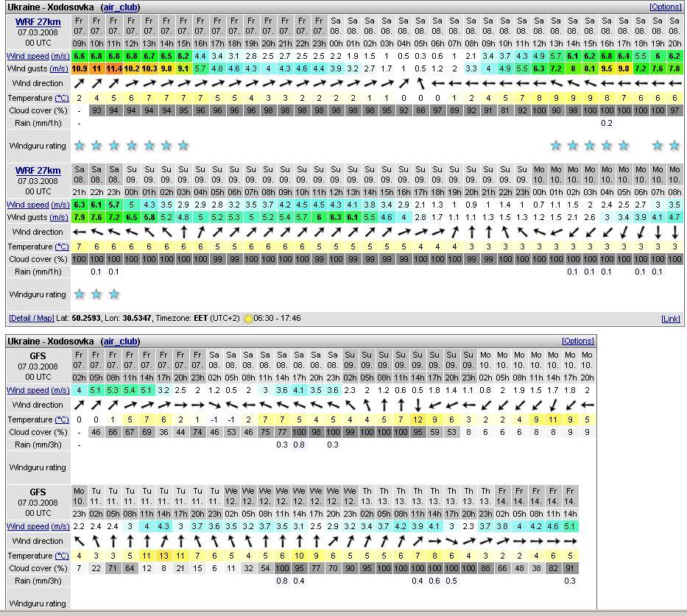This screenshot has width=687, height=616.
Task: Open Options link in GFS panel header
Action: pos(577,341)
